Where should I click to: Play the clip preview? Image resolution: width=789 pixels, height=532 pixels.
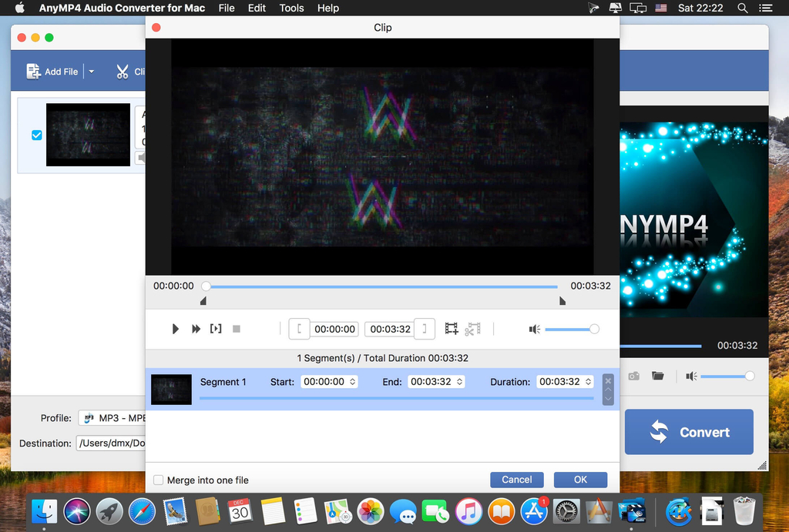point(175,329)
